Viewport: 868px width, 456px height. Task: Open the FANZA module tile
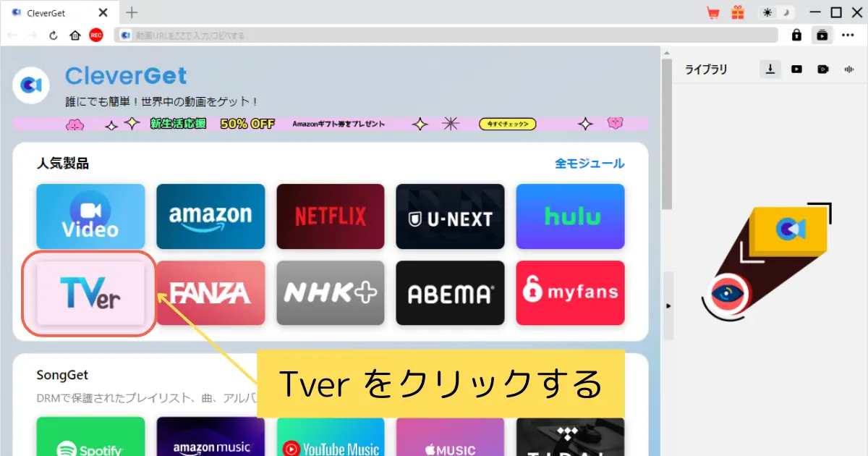point(210,293)
